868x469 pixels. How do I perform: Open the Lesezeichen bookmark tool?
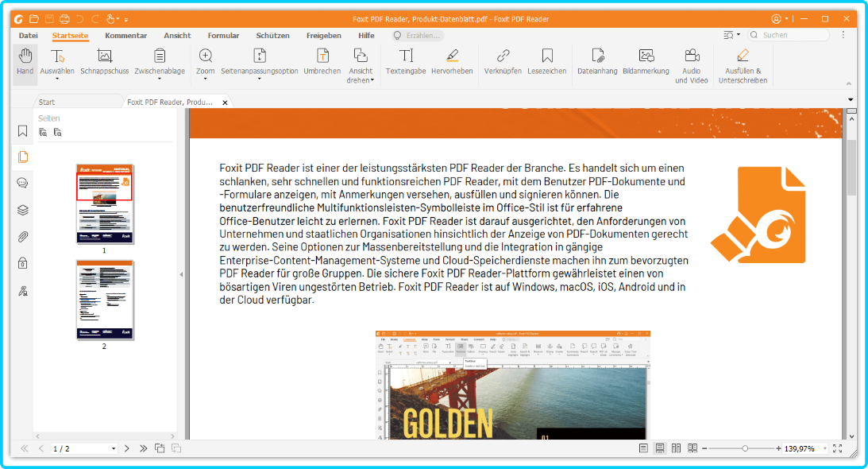tap(546, 62)
